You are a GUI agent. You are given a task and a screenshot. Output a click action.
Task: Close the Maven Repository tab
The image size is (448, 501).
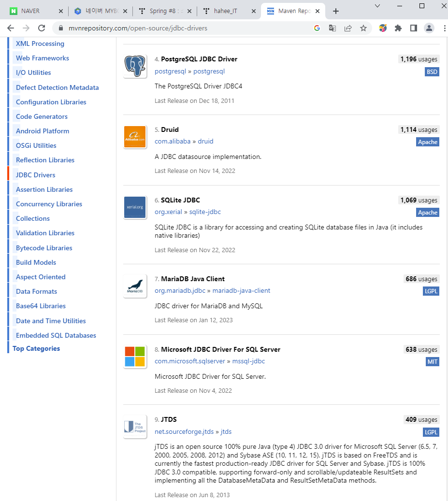coord(318,11)
